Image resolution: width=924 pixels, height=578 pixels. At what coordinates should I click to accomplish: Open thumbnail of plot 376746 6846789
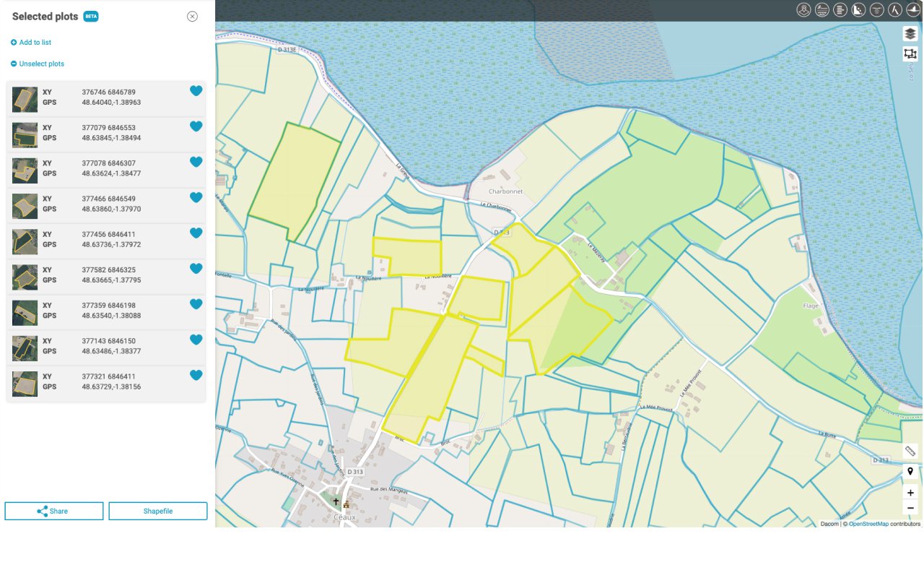click(x=25, y=99)
